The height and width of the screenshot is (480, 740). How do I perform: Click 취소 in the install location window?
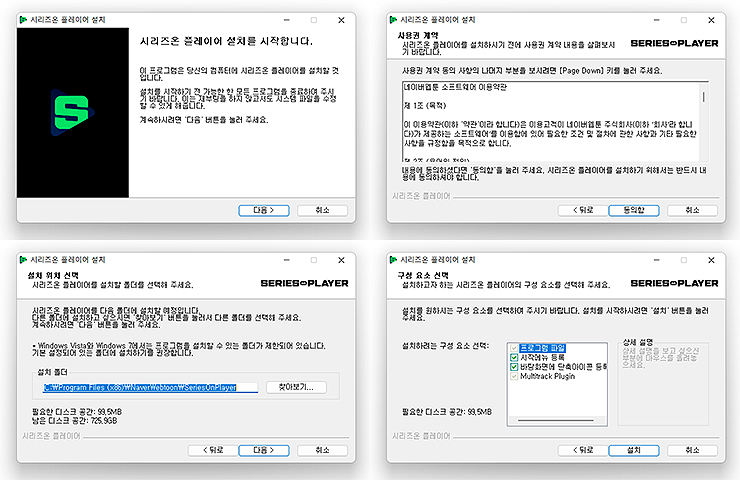322,450
